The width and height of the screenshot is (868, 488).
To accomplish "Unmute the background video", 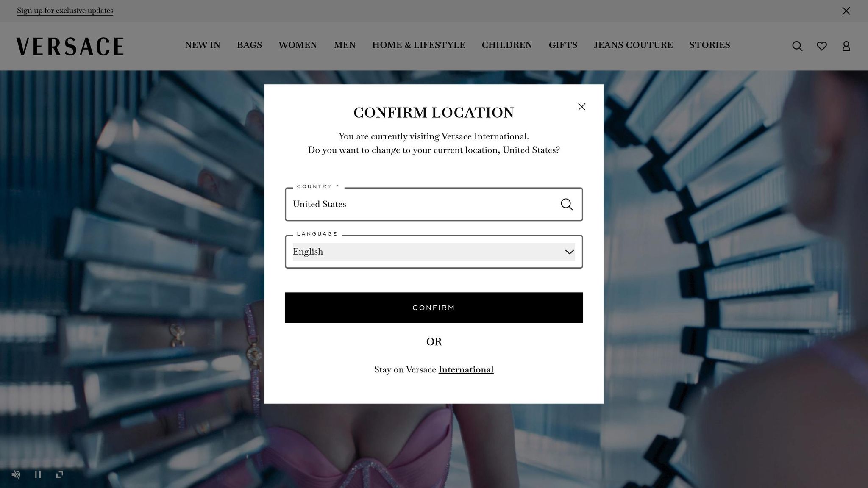I will (16, 474).
